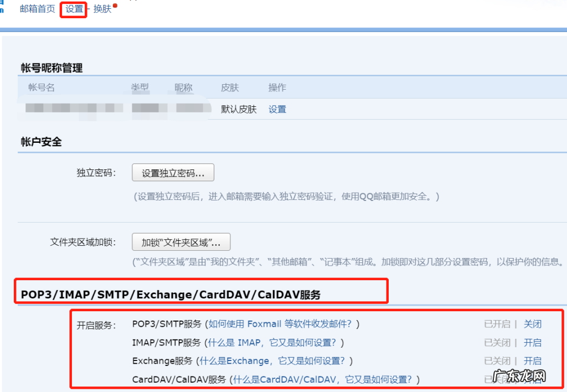
Task: Click the 加锁"文件夹区域" button
Action: 181,242
